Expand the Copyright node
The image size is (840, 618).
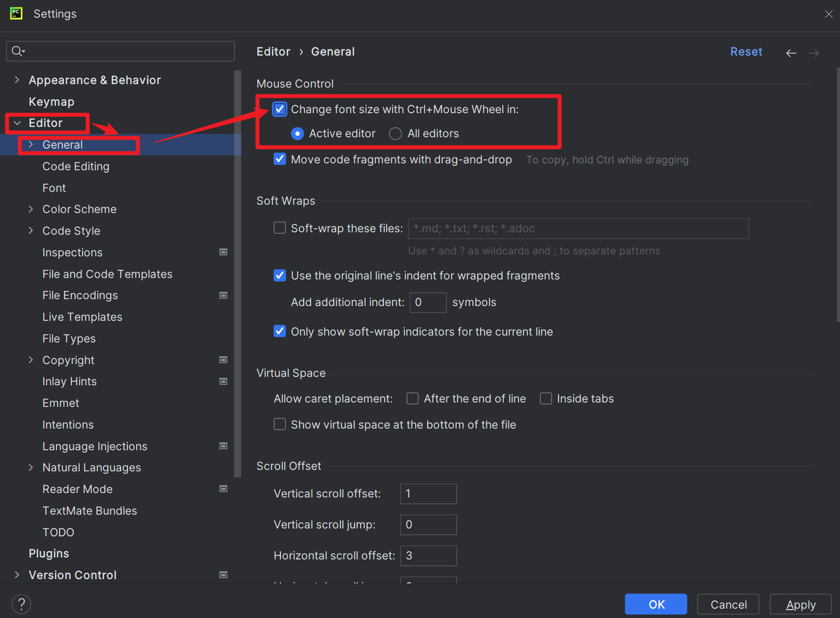tap(31, 360)
